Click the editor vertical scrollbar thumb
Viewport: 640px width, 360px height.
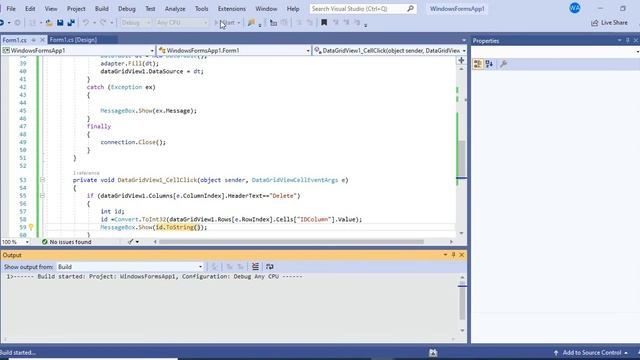[x=461, y=158]
